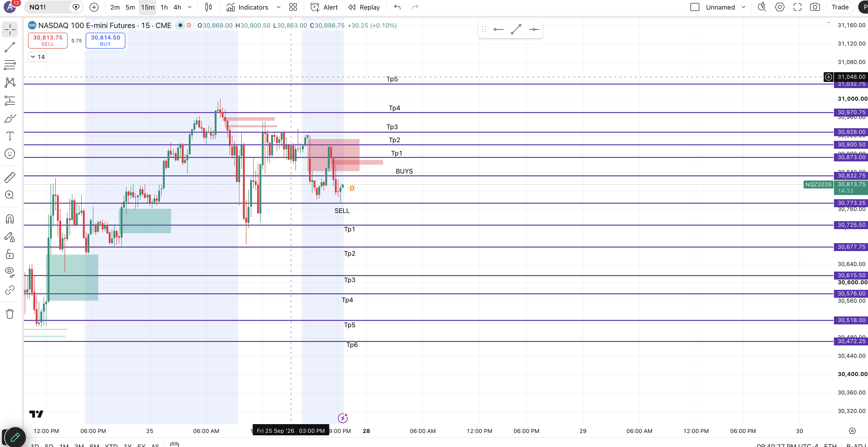Screen dimensions: 868x447
Task: Expand the collapsed indicators legend showing 14
Action: coord(37,57)
